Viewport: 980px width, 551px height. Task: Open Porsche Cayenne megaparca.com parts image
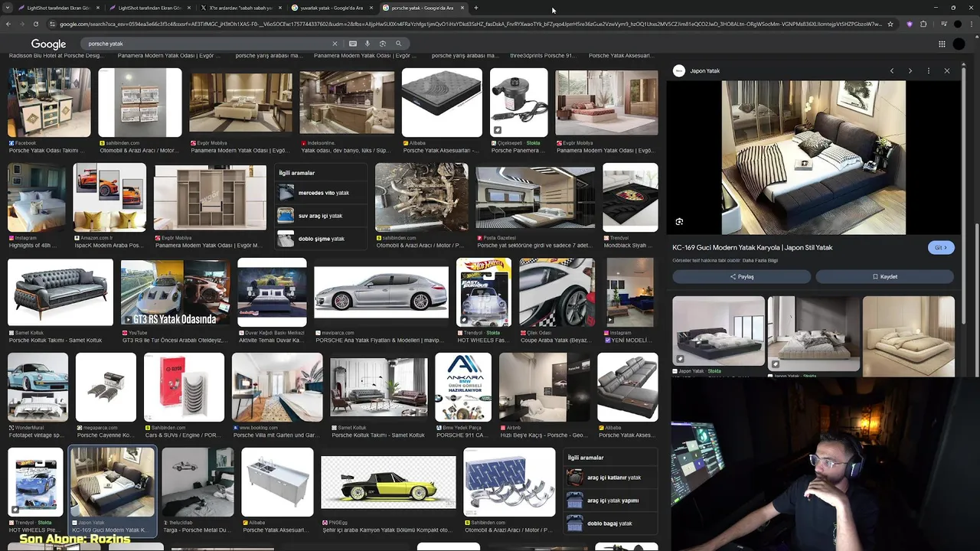pos(106,387)
